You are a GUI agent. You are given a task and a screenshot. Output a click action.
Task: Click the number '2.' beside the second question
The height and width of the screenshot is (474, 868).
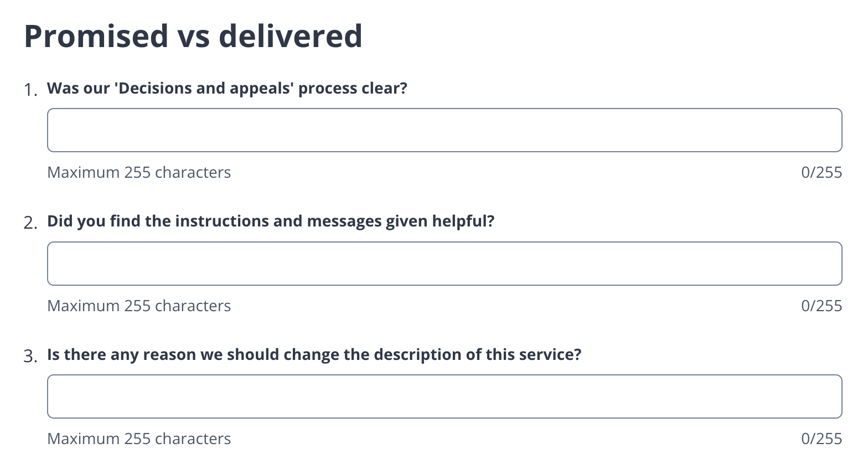(x=30, y=222)
